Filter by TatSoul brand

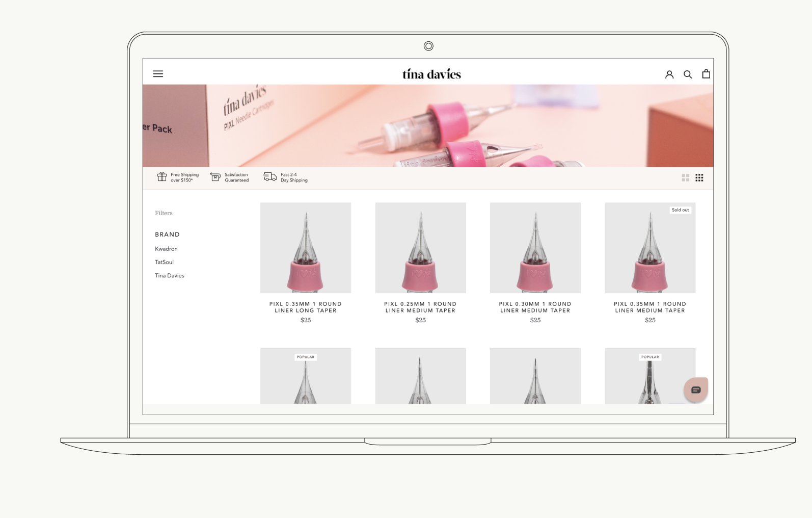(164, 262)
